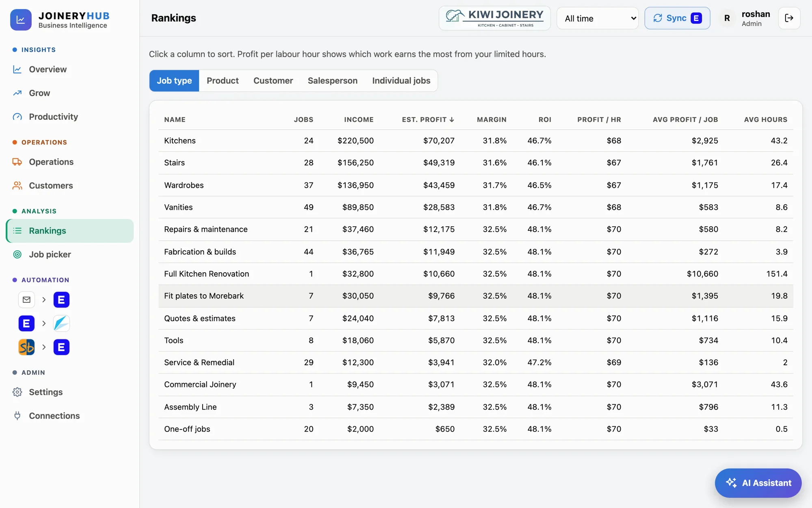This screenshot has height=508, width=812.
Task: Click the Settings gear icon
Action: [x=17, y=392]
